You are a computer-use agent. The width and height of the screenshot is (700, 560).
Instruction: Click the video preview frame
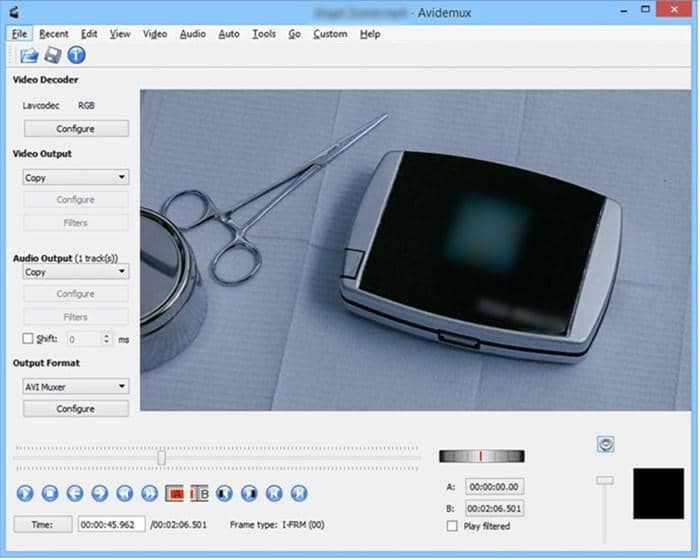pos(416,250)
